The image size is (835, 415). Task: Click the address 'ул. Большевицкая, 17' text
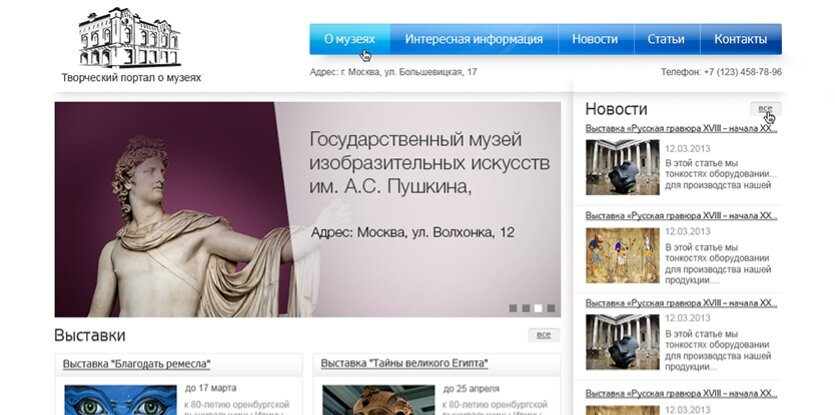tap(430, 72)
